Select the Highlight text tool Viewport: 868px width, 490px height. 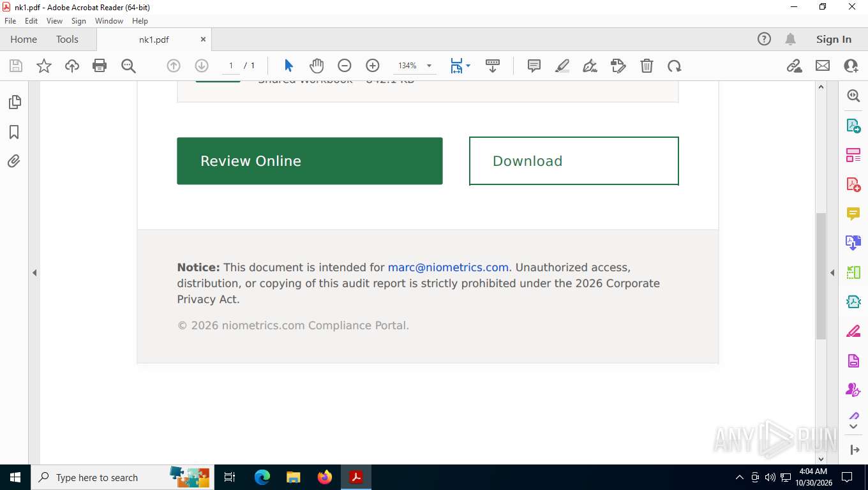(x=562, y=66)
